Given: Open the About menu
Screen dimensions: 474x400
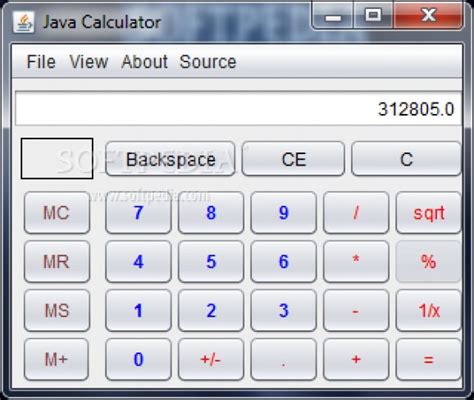Looking at the screenshot, I should (x=145, y=62).
